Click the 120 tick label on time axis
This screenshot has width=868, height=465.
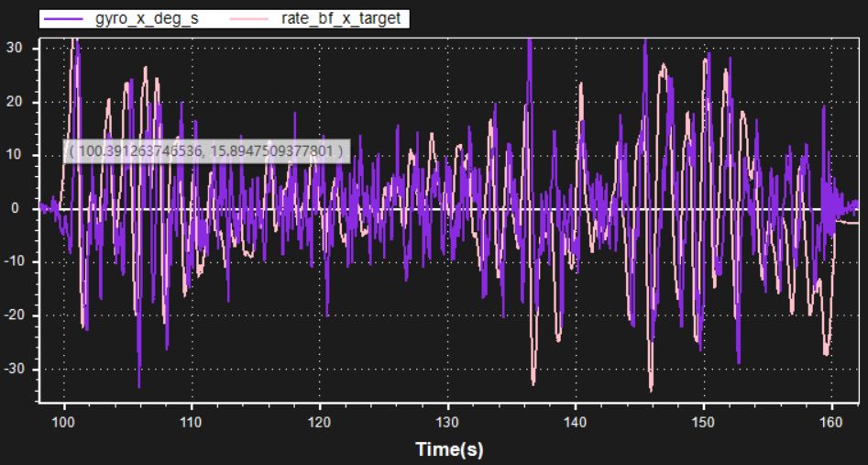click(x=320, y=423)
